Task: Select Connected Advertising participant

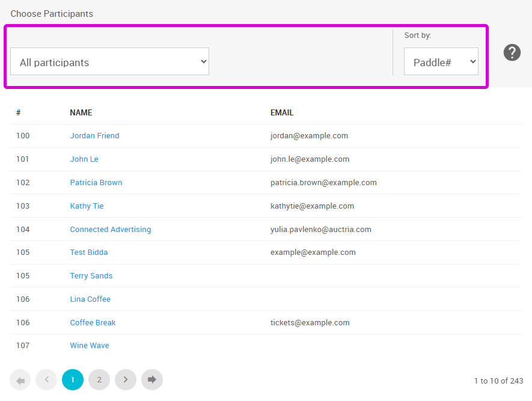Action: pos(111,230)
